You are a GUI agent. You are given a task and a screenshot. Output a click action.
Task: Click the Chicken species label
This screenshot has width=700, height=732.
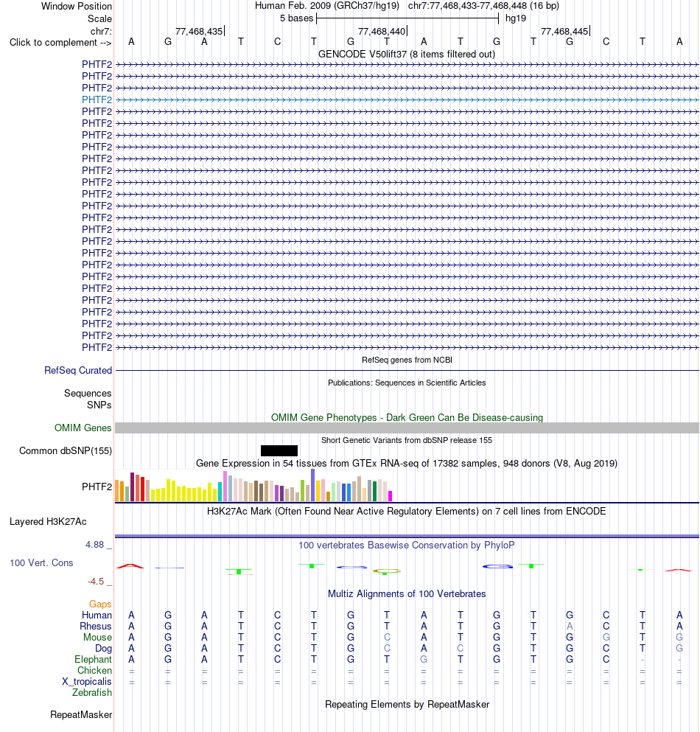click(x=95, y=670)
